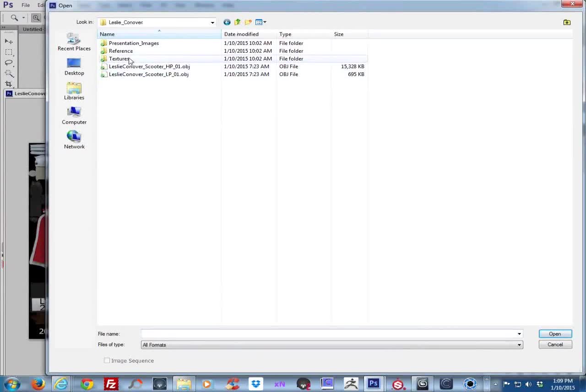This screenshot has height=392, width=586.
Task: Open FileZilla from the taskbar
Action: click(x=111, y=384)
